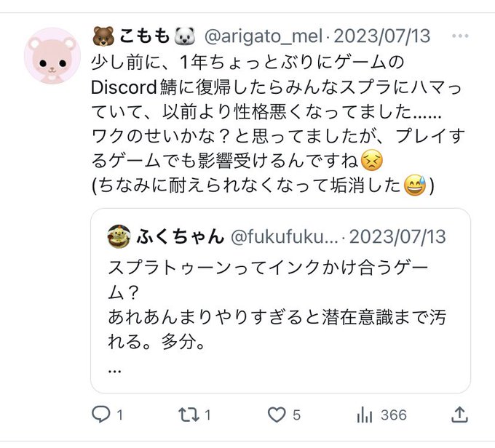
Task: Click the like count number 5
Action: [x=296, y=415]
